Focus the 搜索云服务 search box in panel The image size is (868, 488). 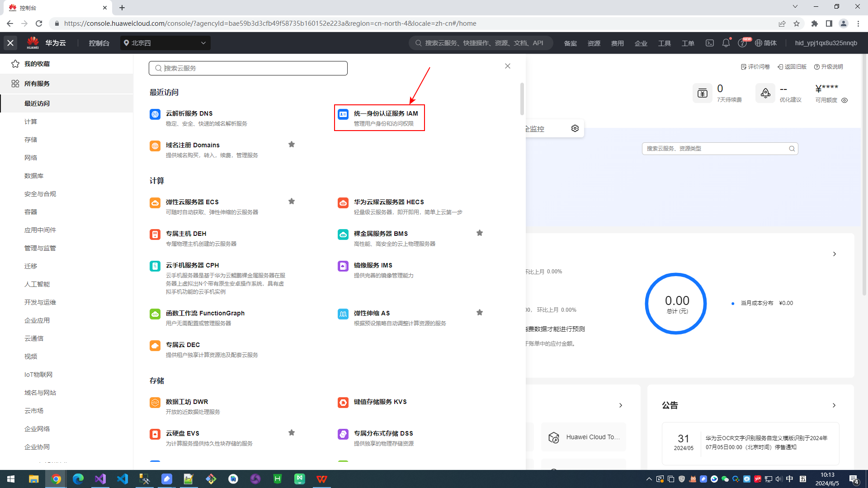tap(248, 68)
